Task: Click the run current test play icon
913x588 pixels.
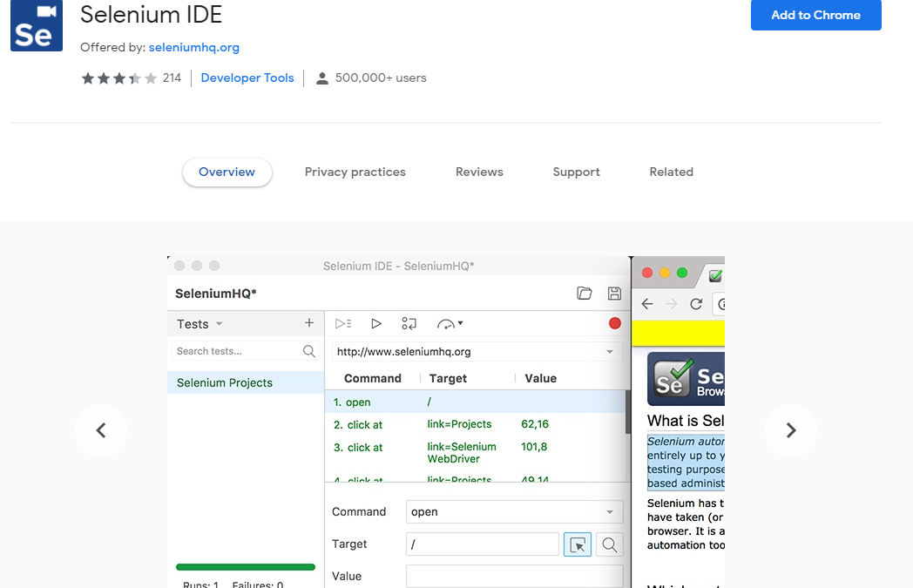Action: [x=376, y=324]
